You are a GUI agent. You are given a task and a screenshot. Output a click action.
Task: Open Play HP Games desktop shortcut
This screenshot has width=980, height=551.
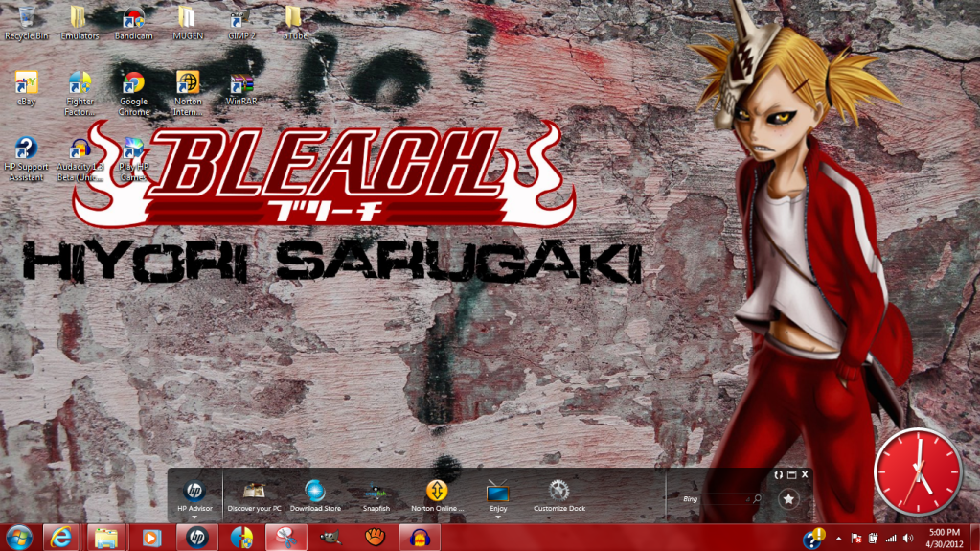coord(133,159)
